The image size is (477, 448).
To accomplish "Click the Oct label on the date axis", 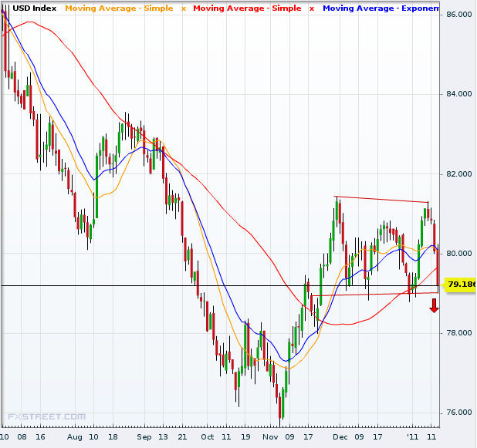I will [x=208, y=437].
